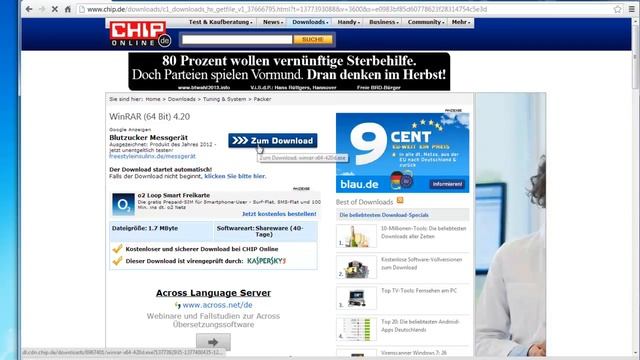Open the Across Language Server ad link

tap(213, 293)
